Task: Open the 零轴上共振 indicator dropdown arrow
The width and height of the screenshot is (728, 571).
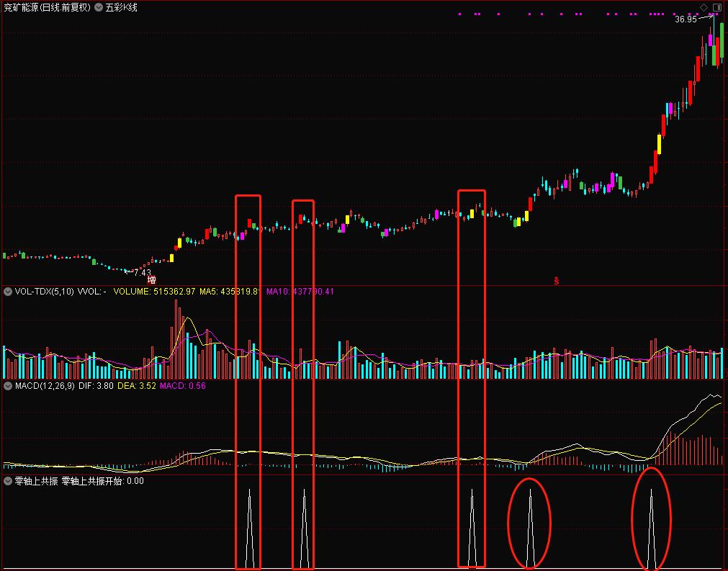Action: [x=9, y=480]
